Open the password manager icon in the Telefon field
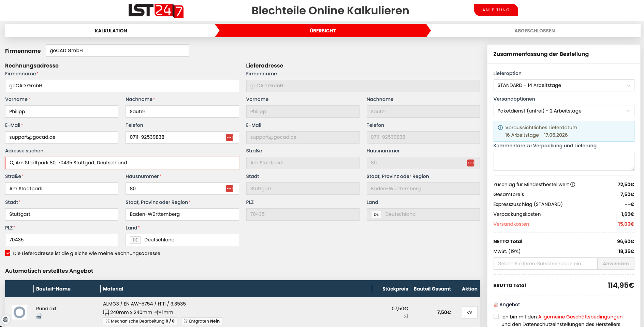 click(x=230, y=137)
